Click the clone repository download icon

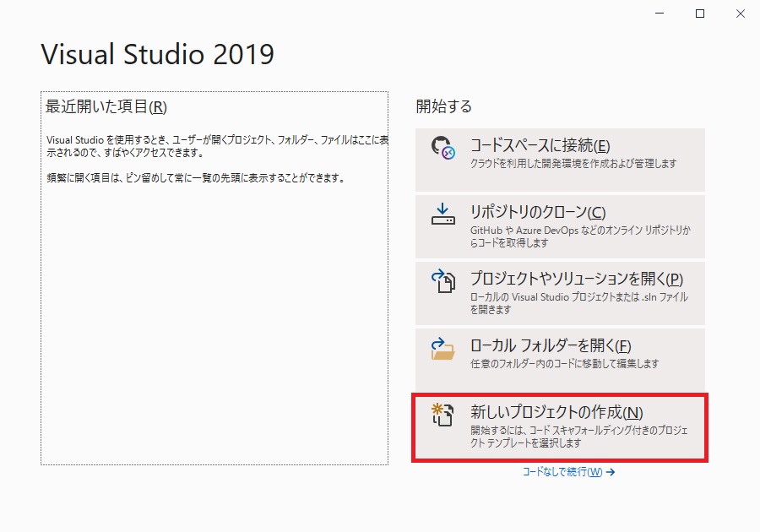click(x=443, y=214)
